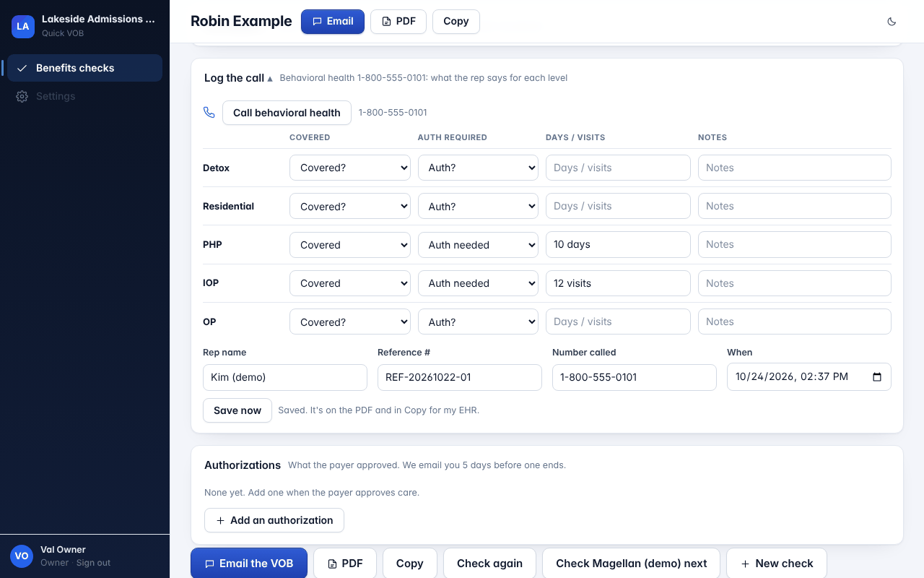Open the OP Covered dropdown

point(350,322)
